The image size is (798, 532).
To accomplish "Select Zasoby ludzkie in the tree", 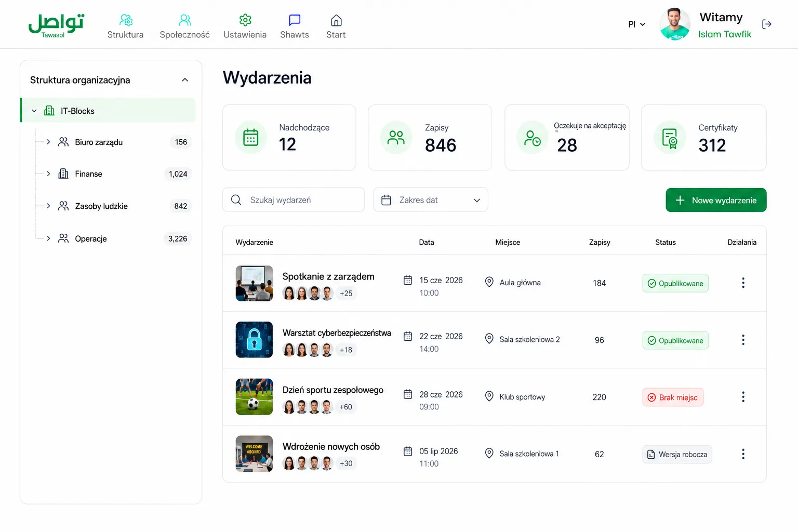I will [x=101, y=206].
